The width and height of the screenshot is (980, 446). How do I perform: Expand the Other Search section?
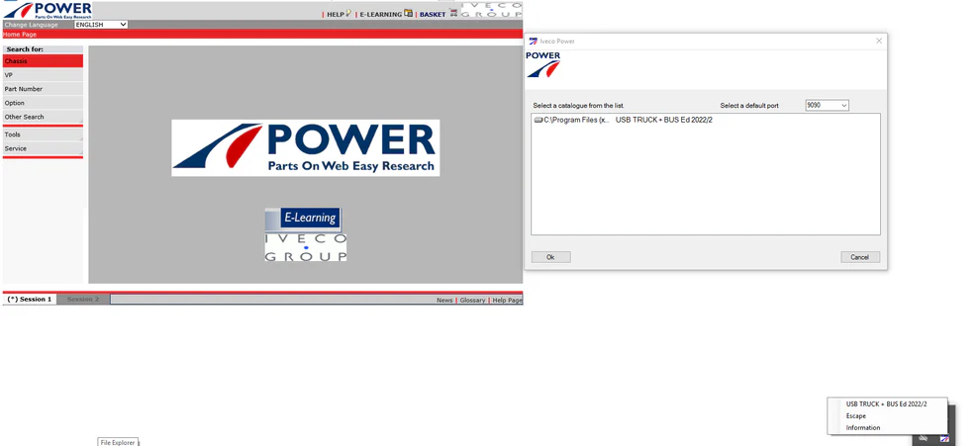42,117
